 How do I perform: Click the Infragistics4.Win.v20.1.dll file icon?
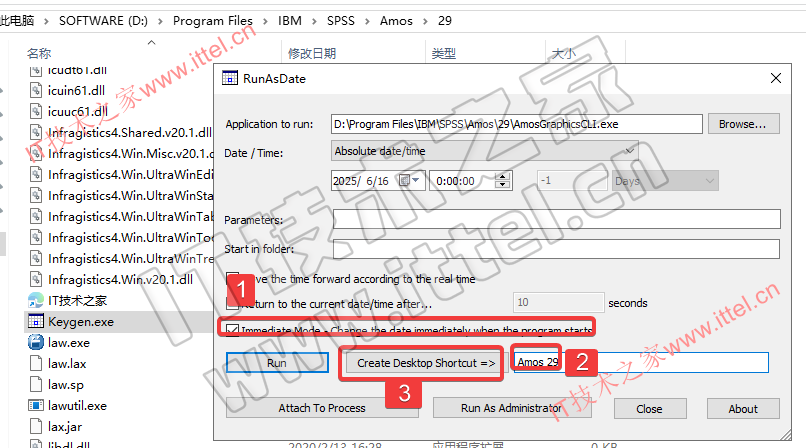(x=35, y=279)
